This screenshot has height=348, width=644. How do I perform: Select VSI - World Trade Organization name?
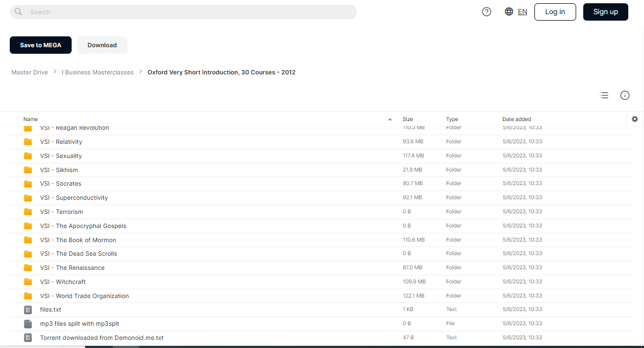coord(84,296)
